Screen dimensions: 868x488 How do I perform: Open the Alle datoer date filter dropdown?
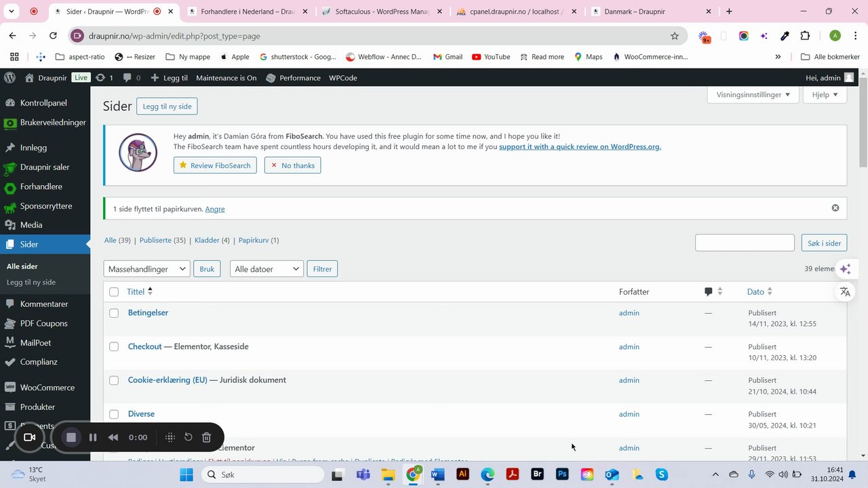267,269
